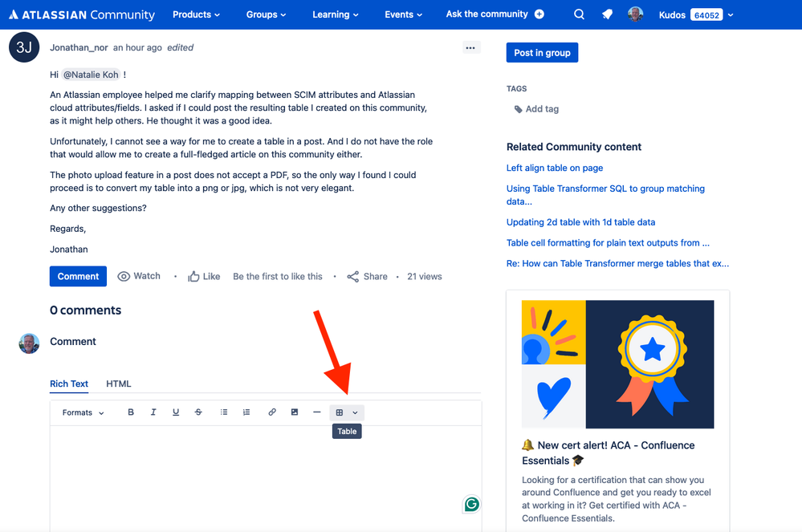Click the blue Comment button
The width and height of the screenshot is (802, 532).
78,276
